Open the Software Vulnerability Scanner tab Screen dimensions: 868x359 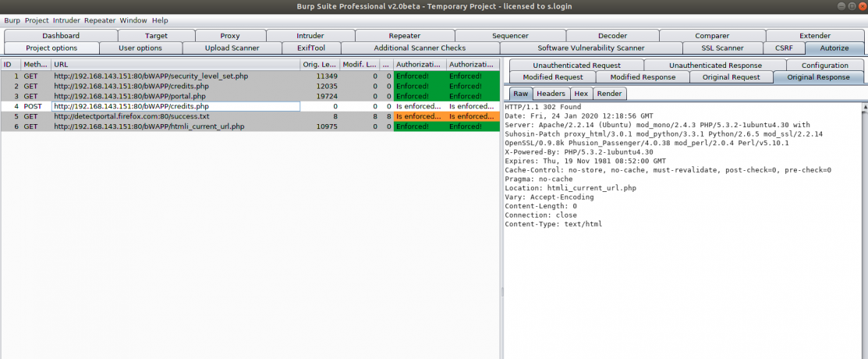590,48
